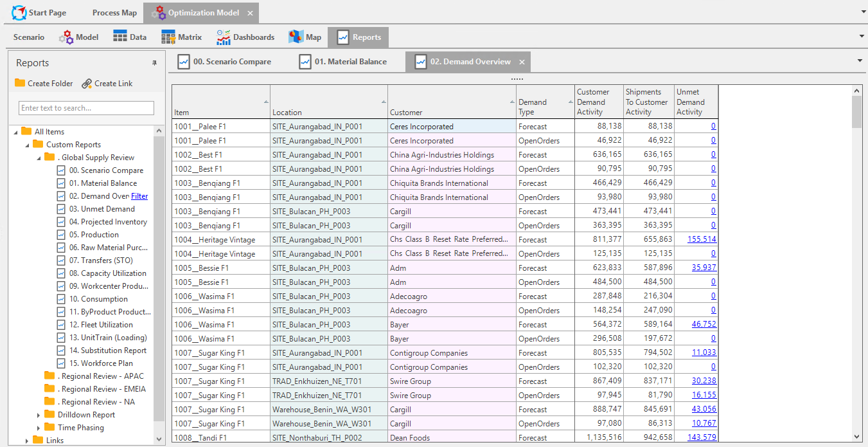Image resolution: width=868 pixels, height=447 pixels.
Task: Click the Create Folder icon
Action: tap(20, 83)
